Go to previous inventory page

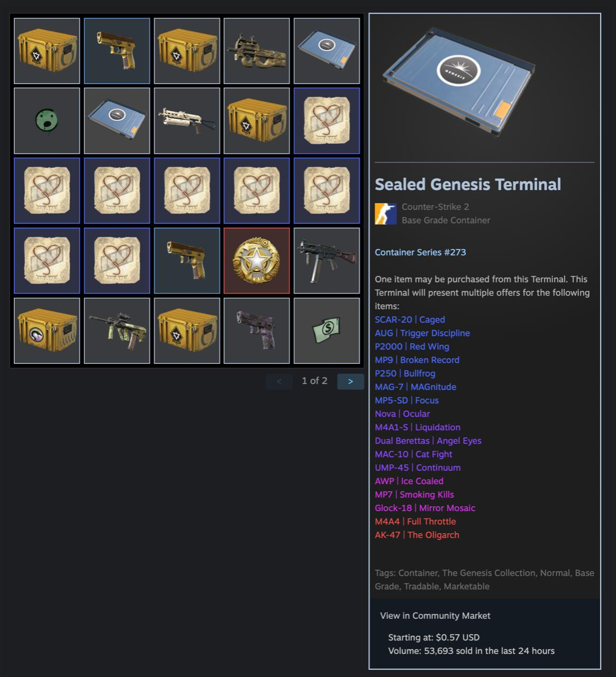(x=279, y=381)
